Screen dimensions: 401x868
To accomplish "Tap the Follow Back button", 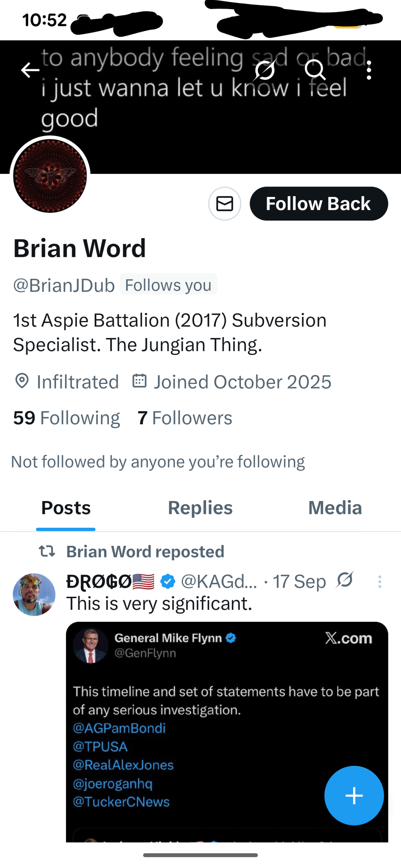I will point(319,203).
